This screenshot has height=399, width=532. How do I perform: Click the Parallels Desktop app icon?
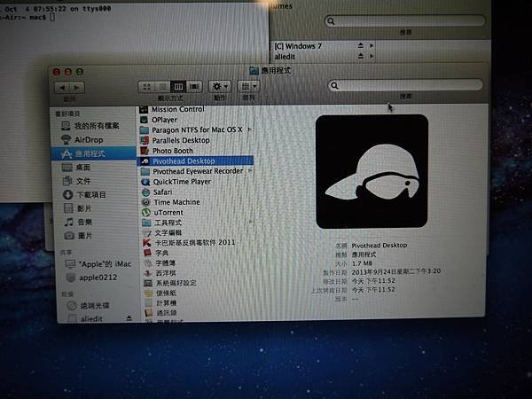(x=145, y=140)
